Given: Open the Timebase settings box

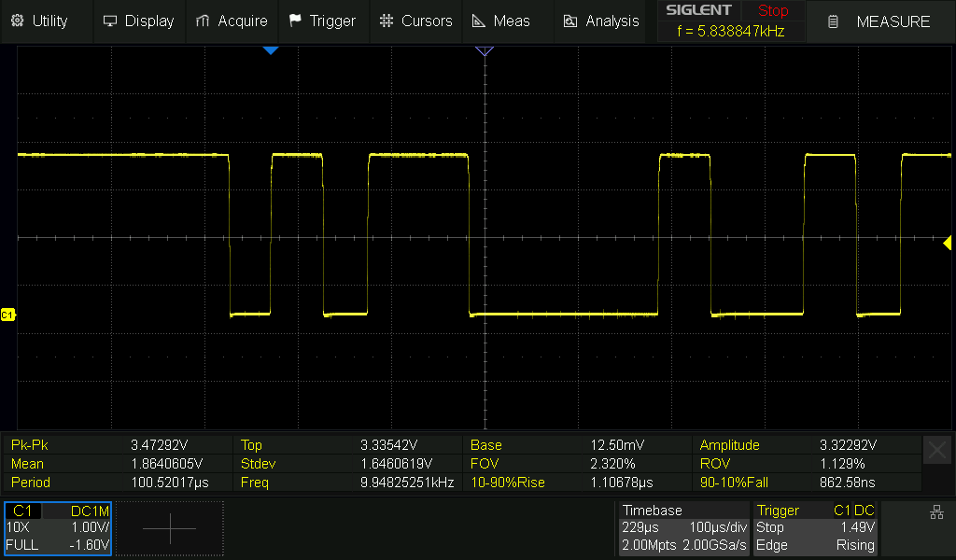Looking at the screenshot, I should 684,527.
